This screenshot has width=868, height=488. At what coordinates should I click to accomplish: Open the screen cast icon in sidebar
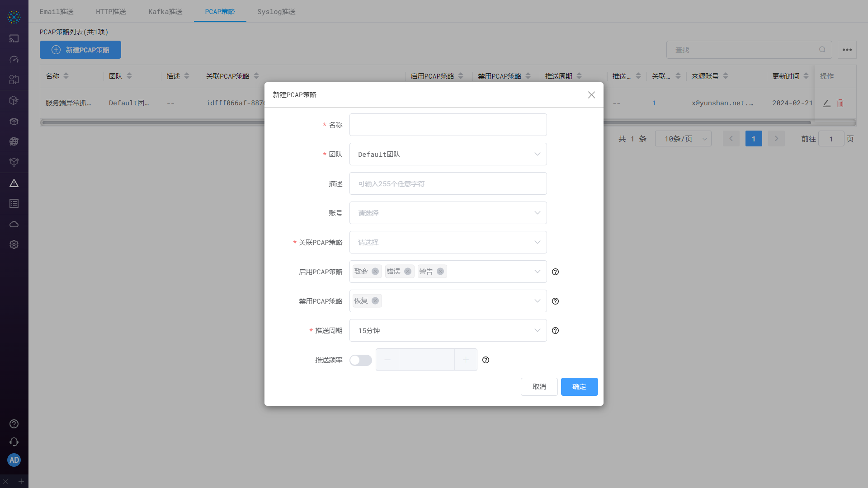pyautogui.click(x=14, y=38)
